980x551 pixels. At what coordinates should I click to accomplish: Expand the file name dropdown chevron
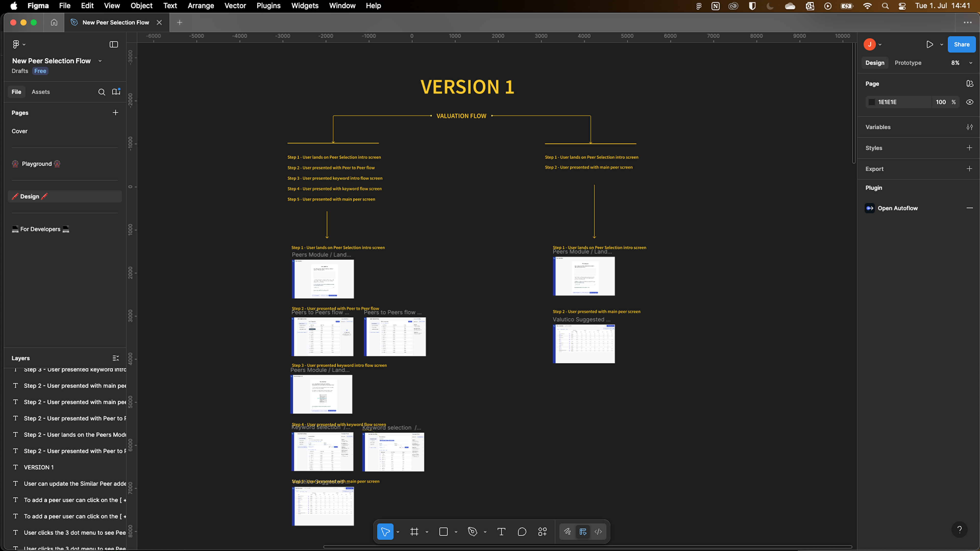[100, 61]
